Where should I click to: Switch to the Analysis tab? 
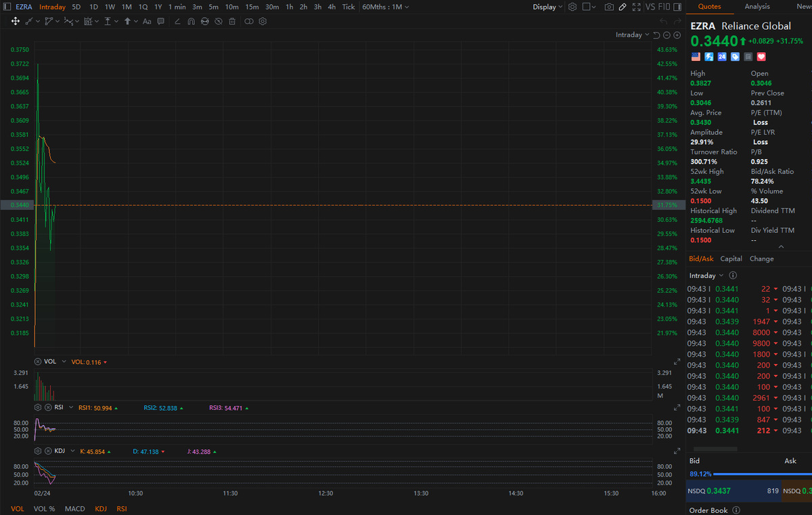click(x=757, y=7)
